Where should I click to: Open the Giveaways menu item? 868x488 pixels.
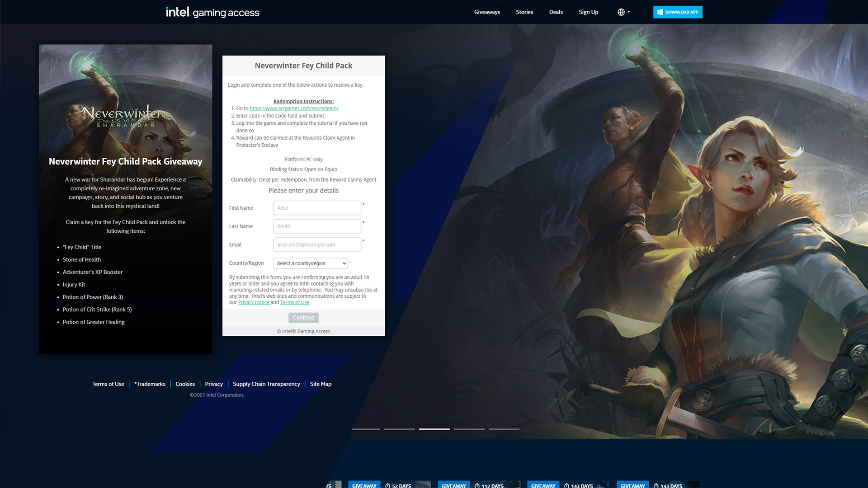click(487, 12)
